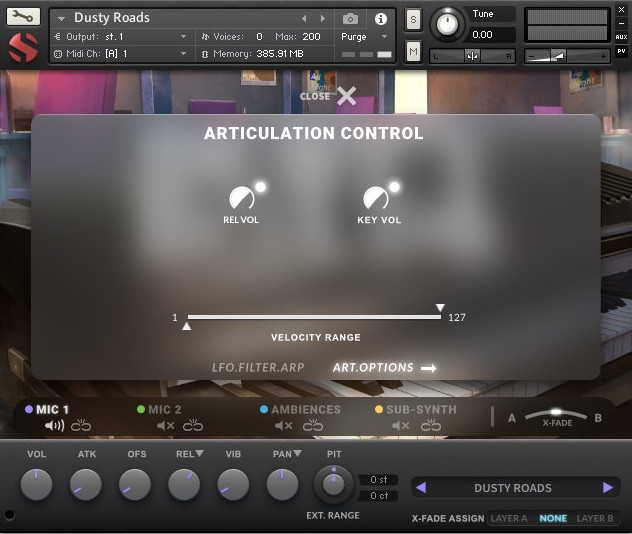Click the X-FADE arc slider
The image size is (632, 534).
point(556,413)
